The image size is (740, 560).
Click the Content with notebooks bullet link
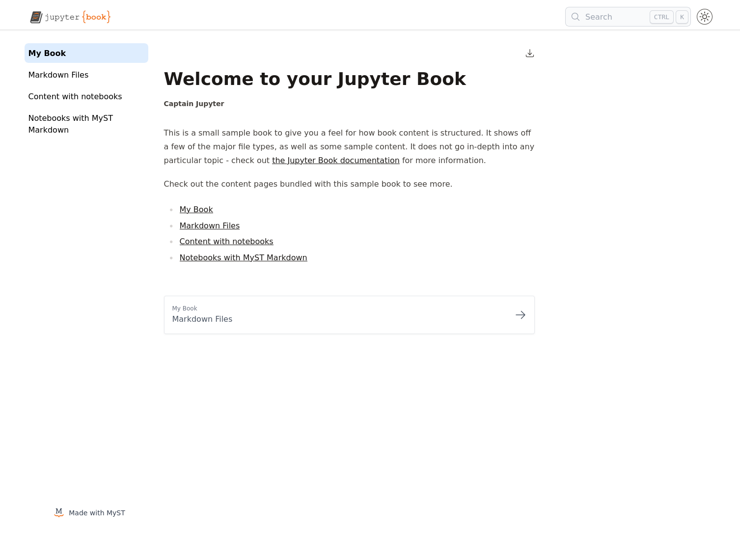tap(226, 241)
